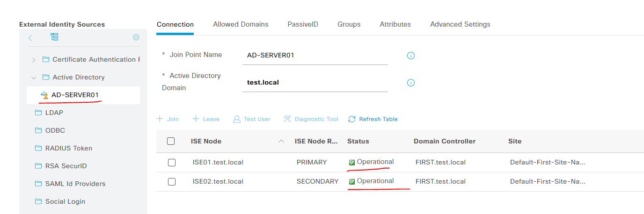Viewport: 644px width, 214px height.
Task: Click the Test User button label
Action: click(x=257, y=119)
